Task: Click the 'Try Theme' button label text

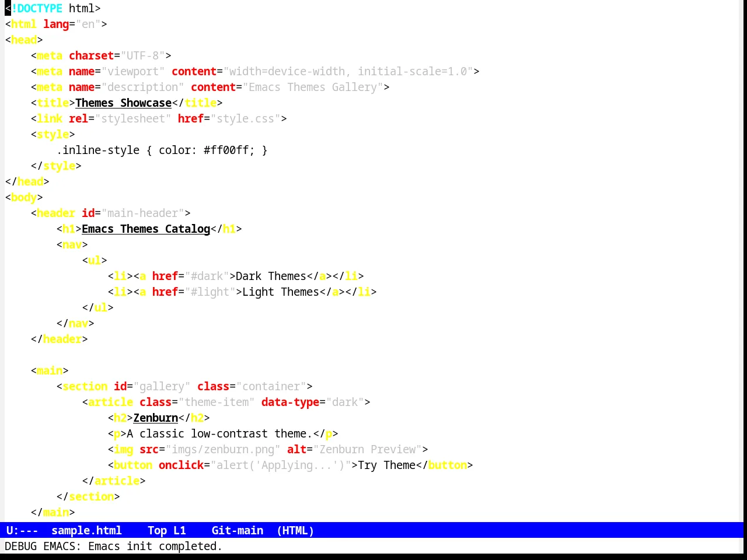Action: (386, 465)
